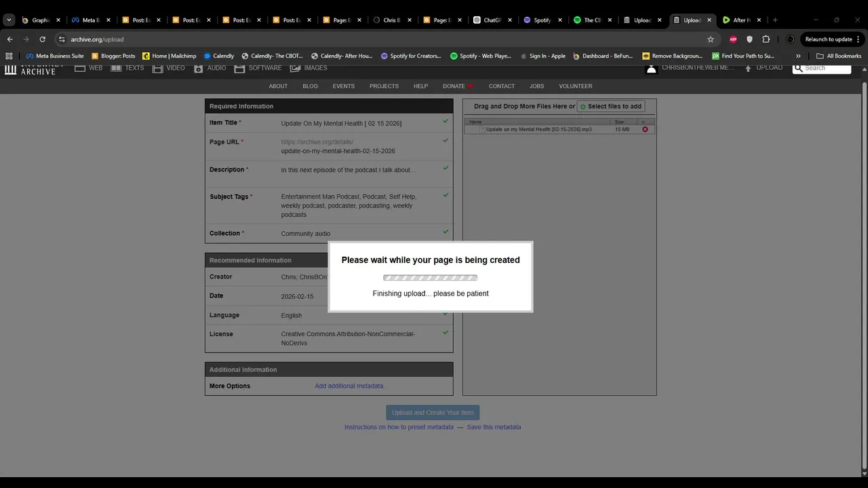868x488 pixels.
Task: Open HELP in archive menu
Action: point(420,86)
